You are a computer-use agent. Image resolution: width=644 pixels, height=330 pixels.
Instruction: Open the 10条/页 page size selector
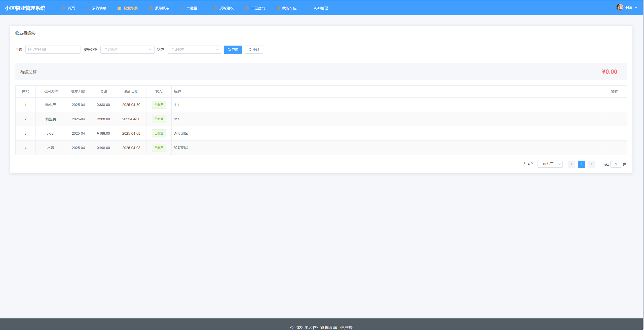[550, 164]
